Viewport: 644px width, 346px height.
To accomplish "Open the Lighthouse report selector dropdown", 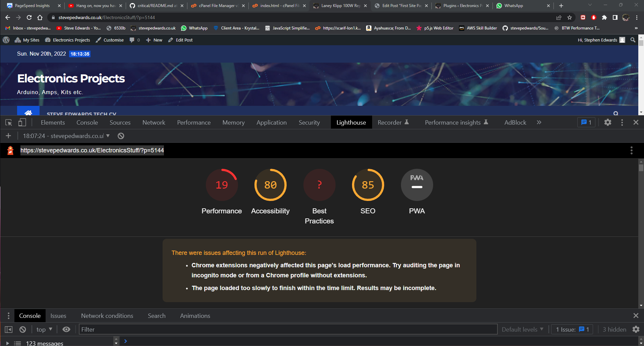I will tap(66, 136).
